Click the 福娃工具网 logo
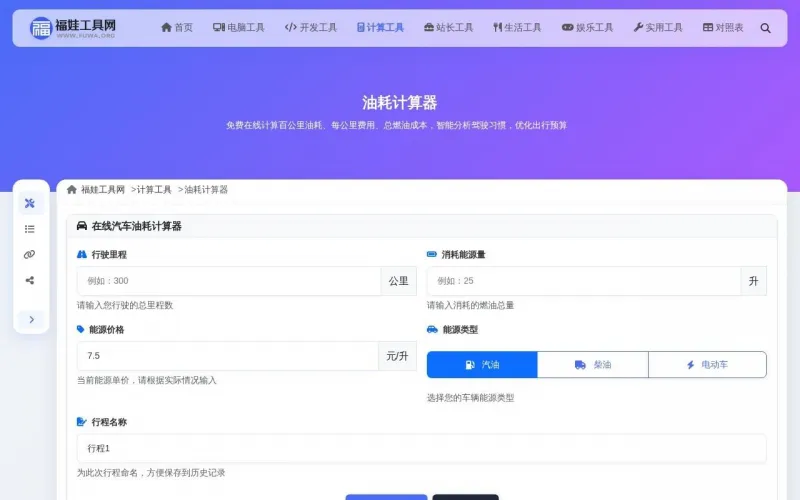The width and height of the screenshot is (800, 500). 72,28
